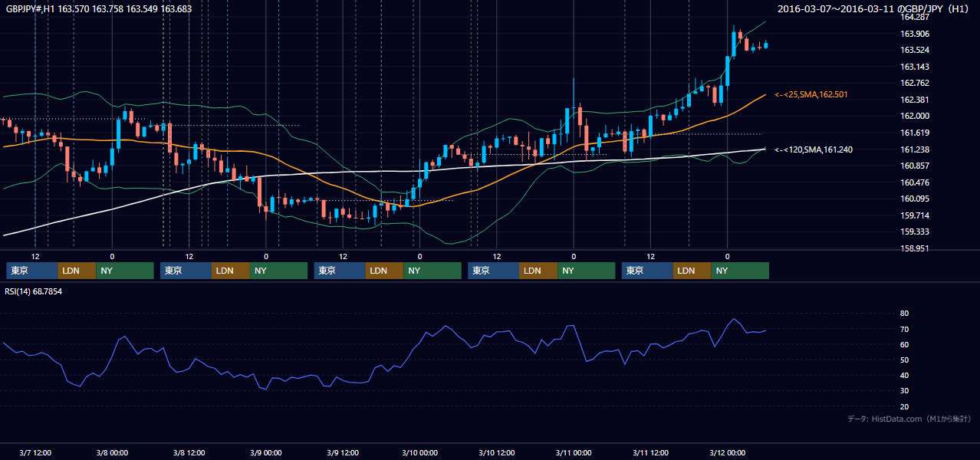Click RSI scale value 80
The image size is (980, 460).
point(904,314)
